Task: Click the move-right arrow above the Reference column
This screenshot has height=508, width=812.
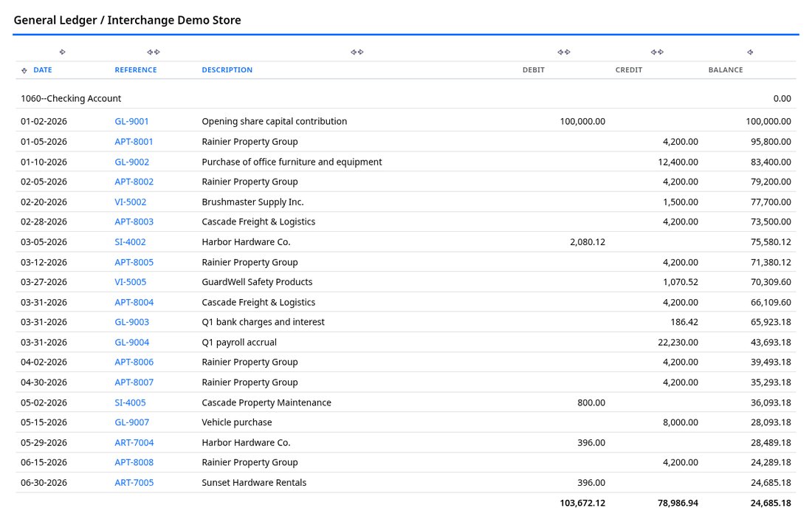Action: (157, 52)
